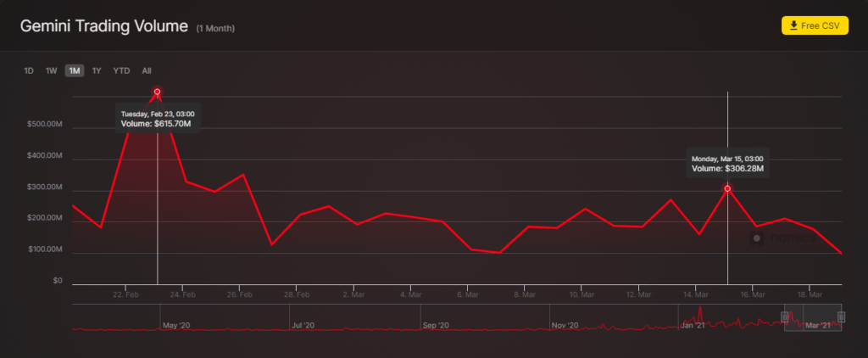Click the $500.00M y-axis label
The height and width of the screenshot is (358, 868).
point(44,125)
